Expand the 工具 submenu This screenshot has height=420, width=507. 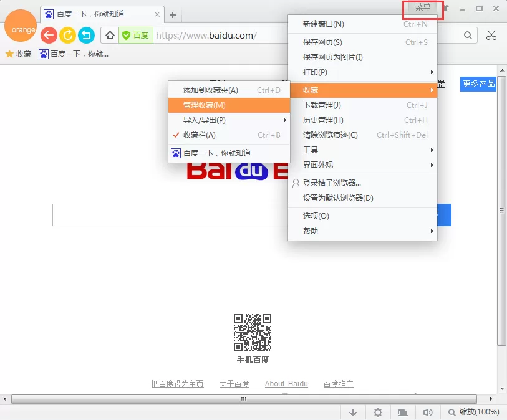362,150
